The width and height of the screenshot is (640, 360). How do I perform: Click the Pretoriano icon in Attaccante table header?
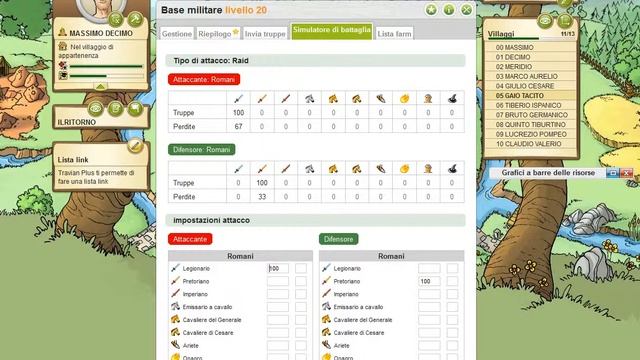click(x=262, y=98)
